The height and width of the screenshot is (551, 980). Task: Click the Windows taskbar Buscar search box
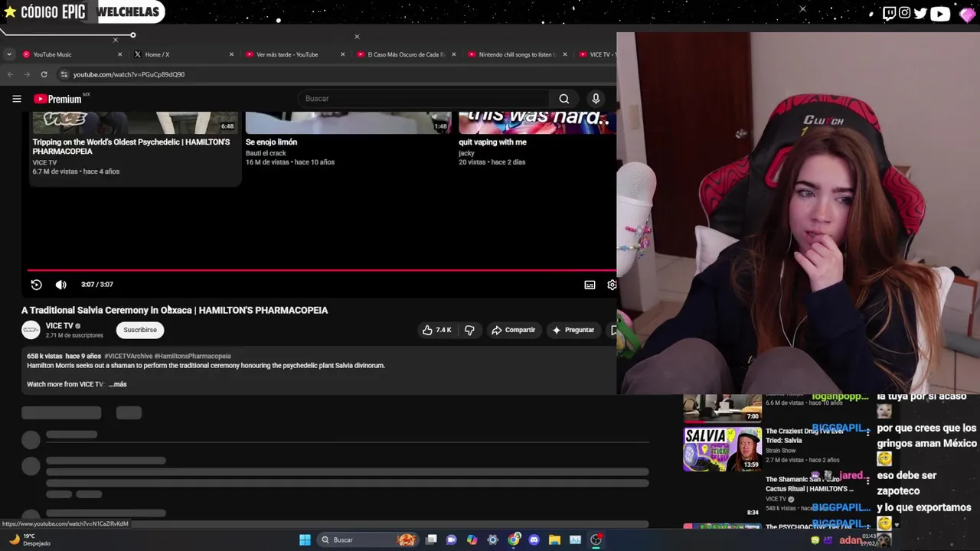tap(367, 540)
